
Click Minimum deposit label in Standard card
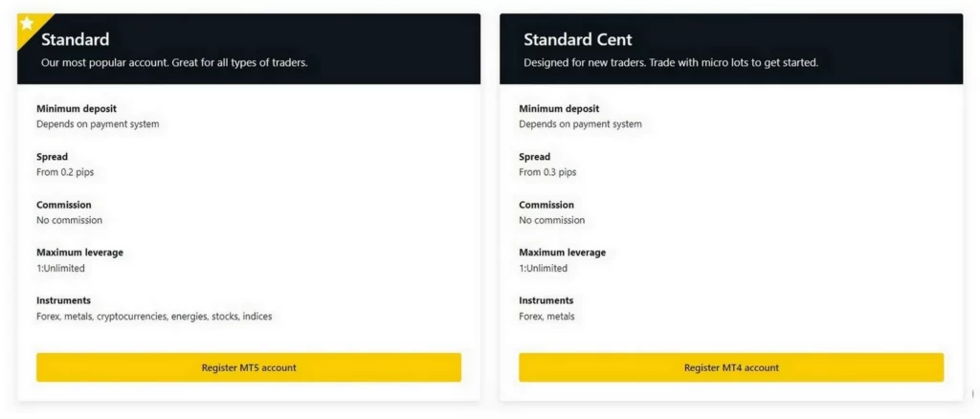pos(77,109)
